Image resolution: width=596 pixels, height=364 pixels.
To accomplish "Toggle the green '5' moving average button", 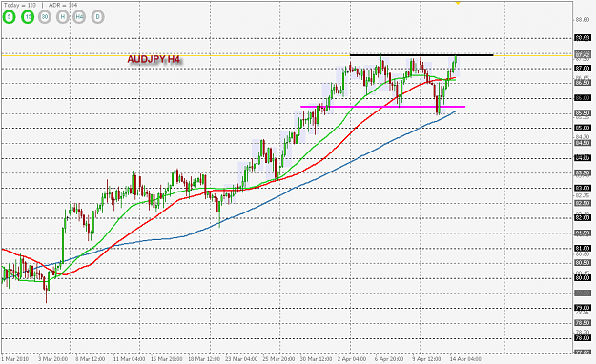I will coord(9,17).
